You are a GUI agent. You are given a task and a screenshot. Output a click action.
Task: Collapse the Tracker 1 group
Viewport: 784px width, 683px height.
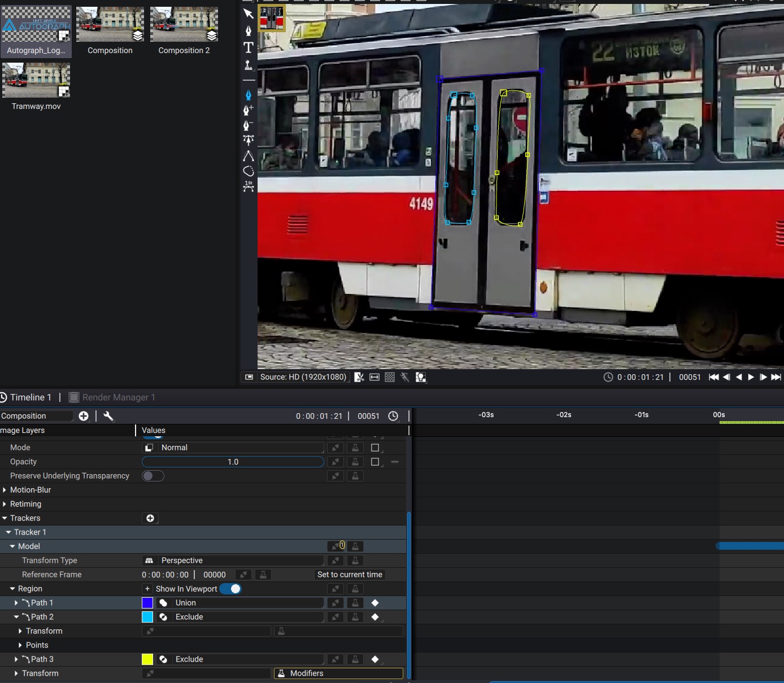click(8, 532)
